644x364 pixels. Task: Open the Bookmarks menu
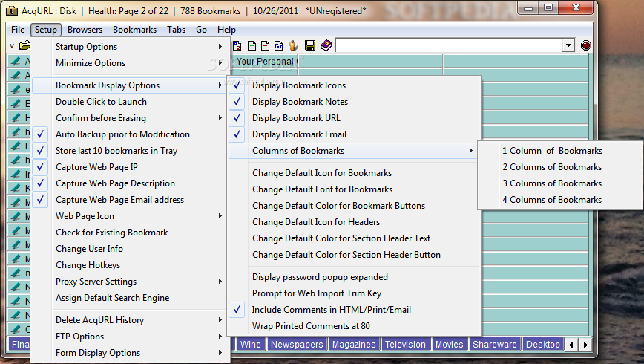(x=135, y=30)
